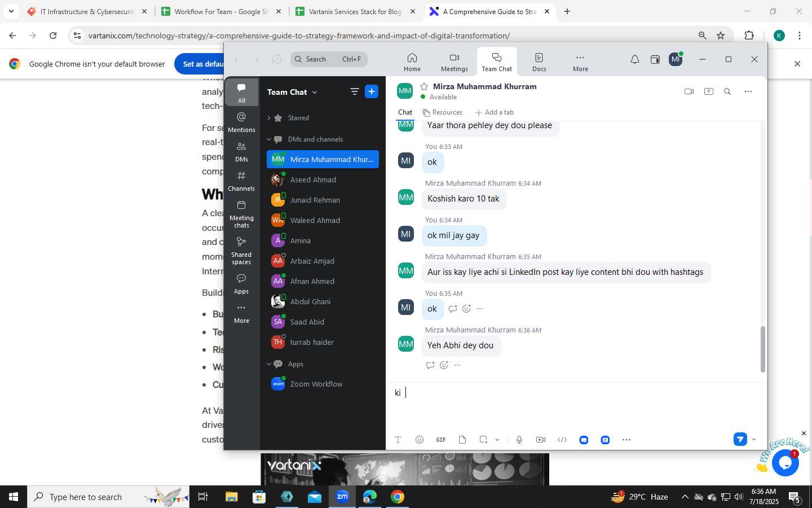Switch to Workflow For Team Chrome tab

pyautogui.click(x=220, y=11)
